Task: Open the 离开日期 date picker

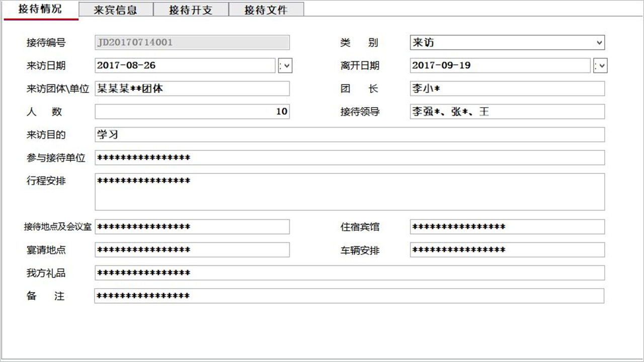Action: click(x=600, y=65)
